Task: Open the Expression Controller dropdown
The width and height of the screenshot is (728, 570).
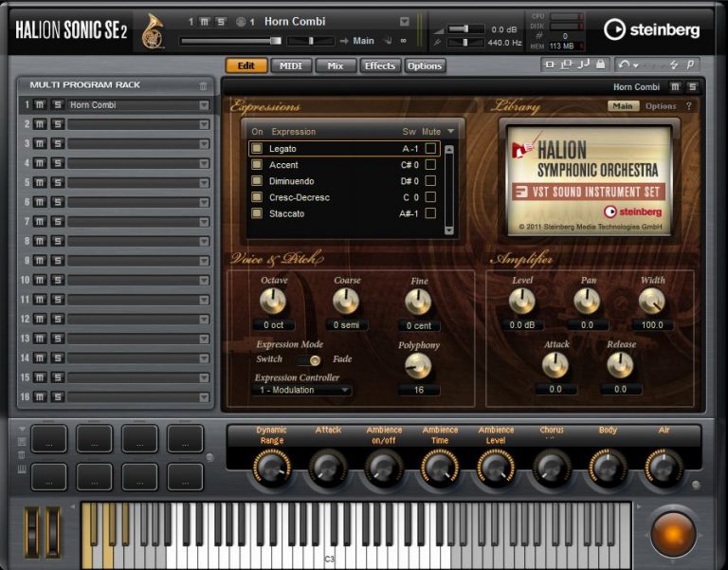Action: tap(301, 390)
